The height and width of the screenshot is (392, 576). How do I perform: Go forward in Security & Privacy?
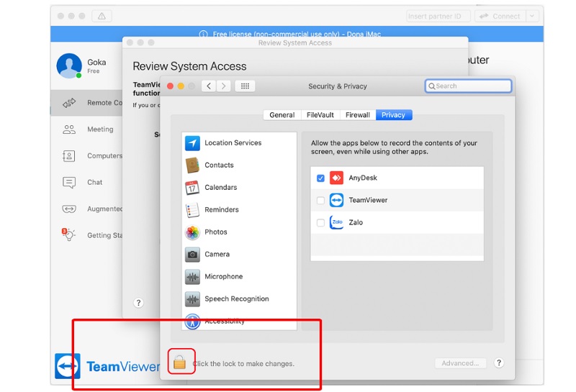(x=223, y=86)
